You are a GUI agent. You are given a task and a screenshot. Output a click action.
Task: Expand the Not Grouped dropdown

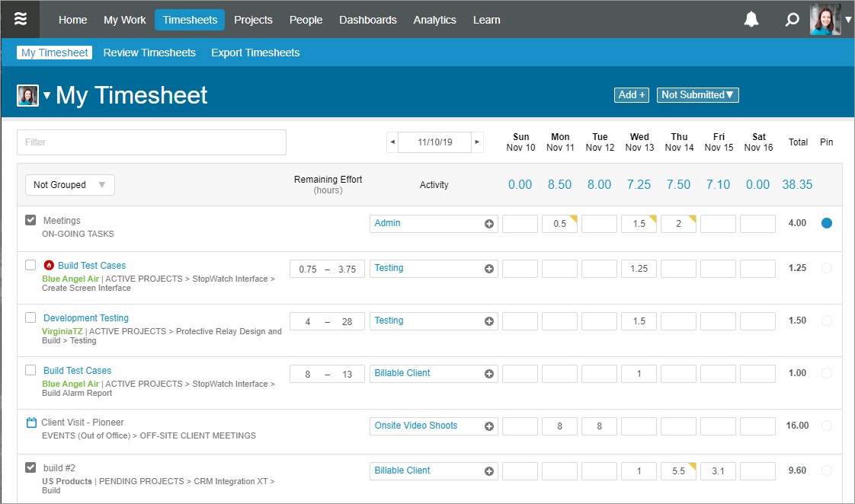(x=69, y=185)
